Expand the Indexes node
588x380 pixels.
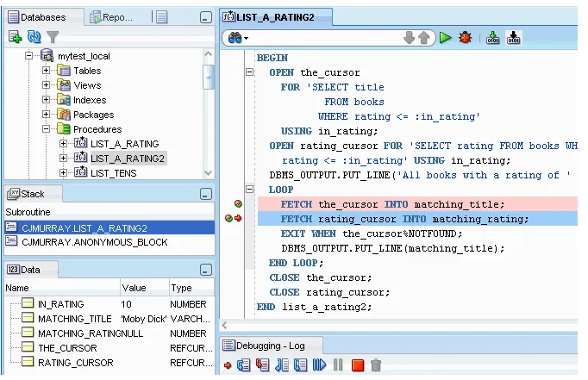point(46,100)
